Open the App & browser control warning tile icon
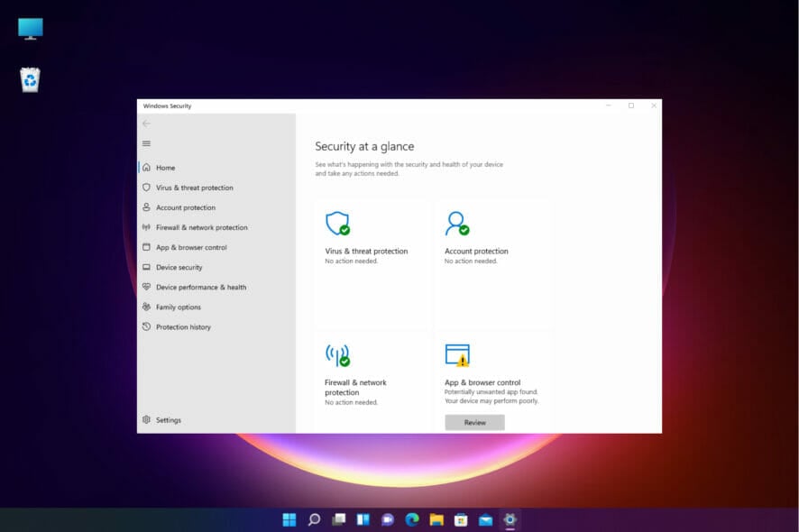This screenshot has width=799, height=532. (x=457, y=354)
